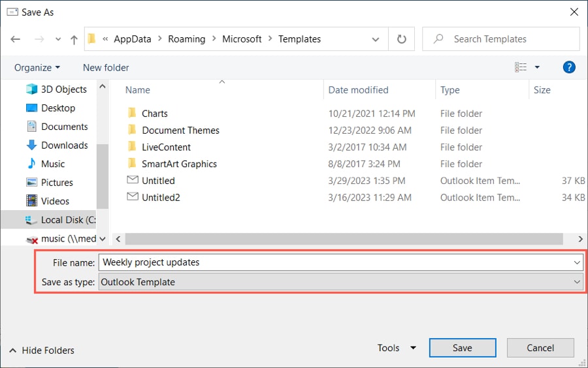
Task: Sort by the Name column header
Action: pos(137,90)
